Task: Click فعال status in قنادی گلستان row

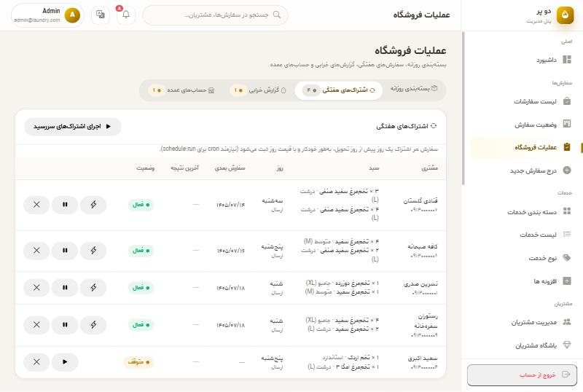Action: 141,205
